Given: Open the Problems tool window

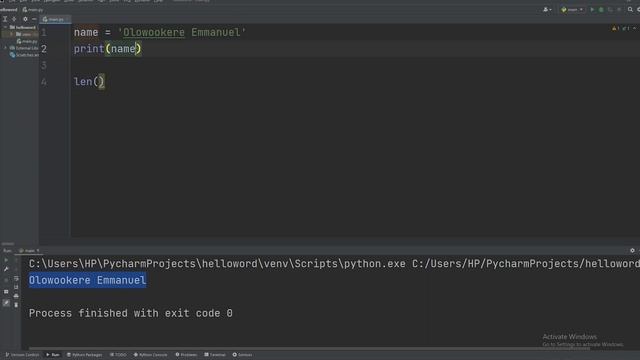Looking at the screenshot, I should [187, 355].
